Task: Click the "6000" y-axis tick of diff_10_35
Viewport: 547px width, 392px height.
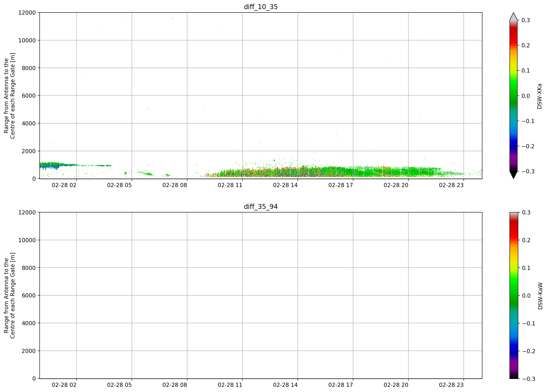Action: (x=29, y=96)
